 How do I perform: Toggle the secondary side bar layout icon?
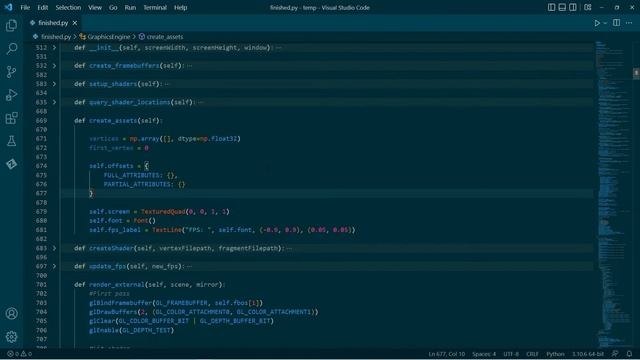tap(573, 7)
